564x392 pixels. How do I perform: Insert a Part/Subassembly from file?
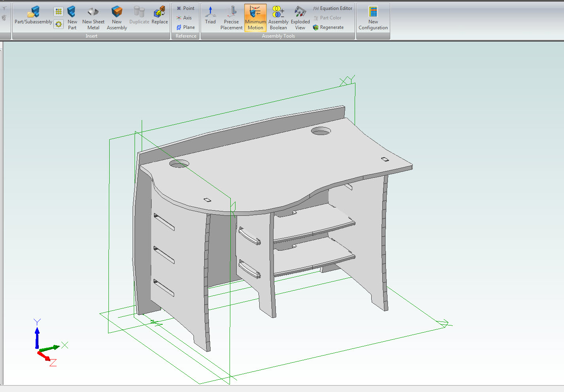[33, 15]
